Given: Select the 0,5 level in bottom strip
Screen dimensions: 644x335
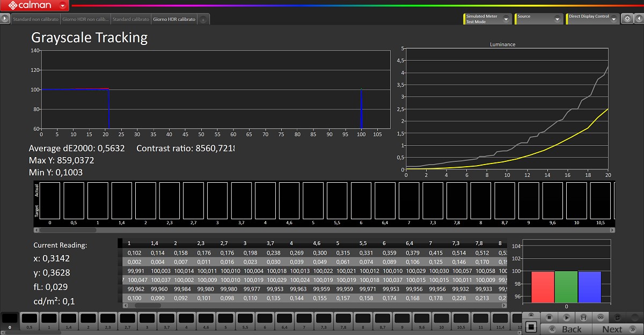Looking at the screenshot, I should click(x=29, y=321).
